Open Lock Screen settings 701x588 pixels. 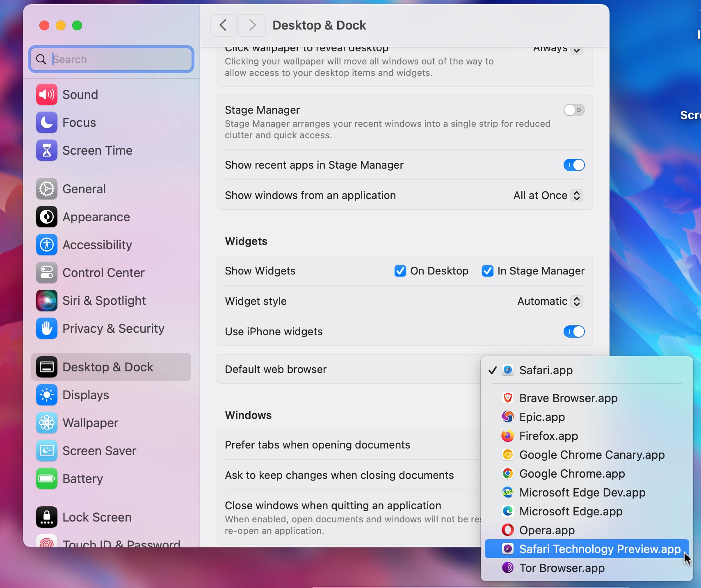pos(46,517)
